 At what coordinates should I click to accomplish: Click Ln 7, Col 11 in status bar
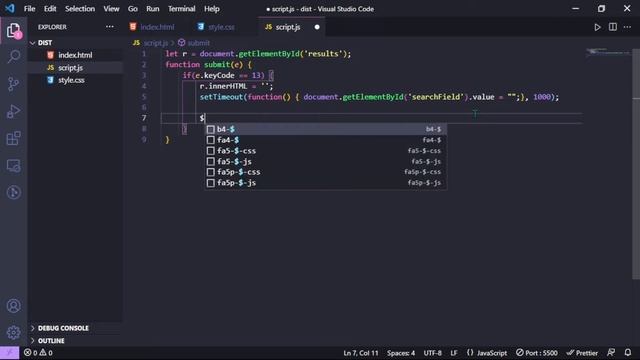[360, 353]
